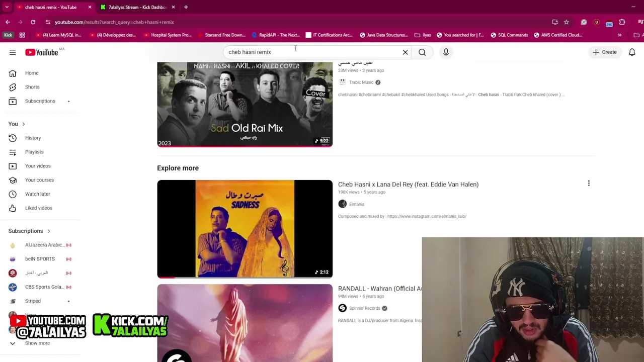Viewport: 644px width, 362px height.
Task: Click the browser address bar URL
Action: [x=114, y=22]
